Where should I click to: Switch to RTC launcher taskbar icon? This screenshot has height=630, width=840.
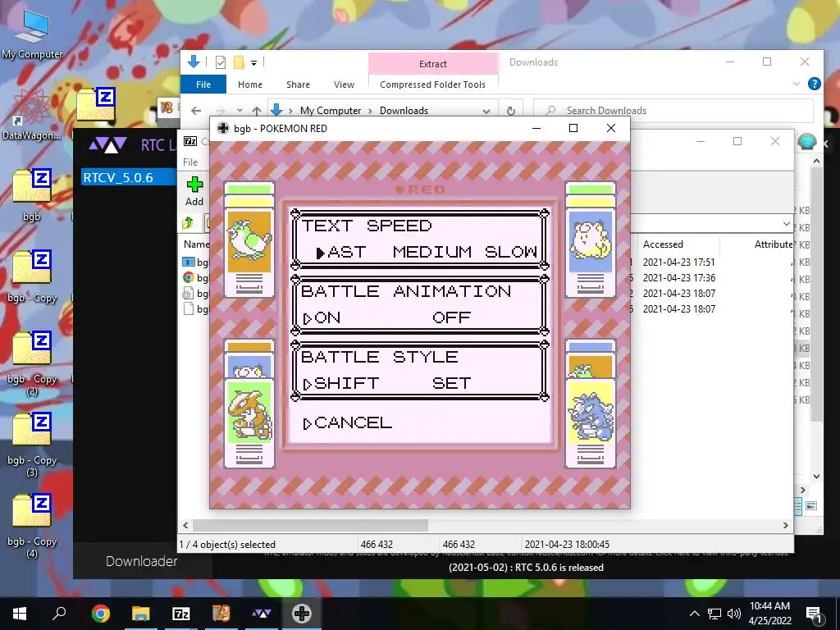[262, 614]
